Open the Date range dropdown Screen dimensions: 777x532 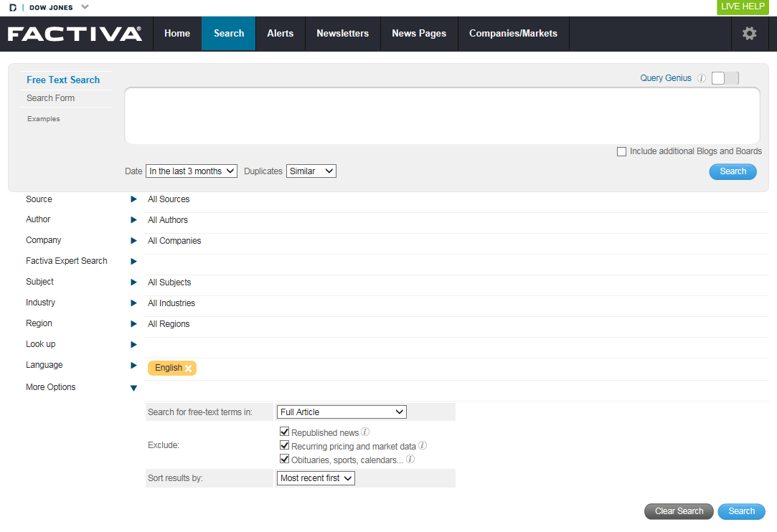tap(192, 171)
